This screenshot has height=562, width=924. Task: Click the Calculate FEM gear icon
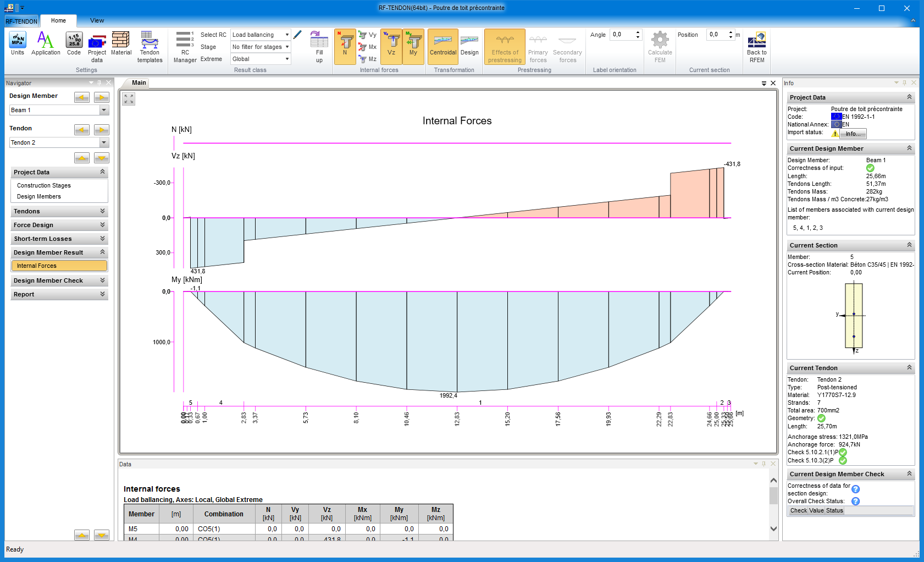660,47
